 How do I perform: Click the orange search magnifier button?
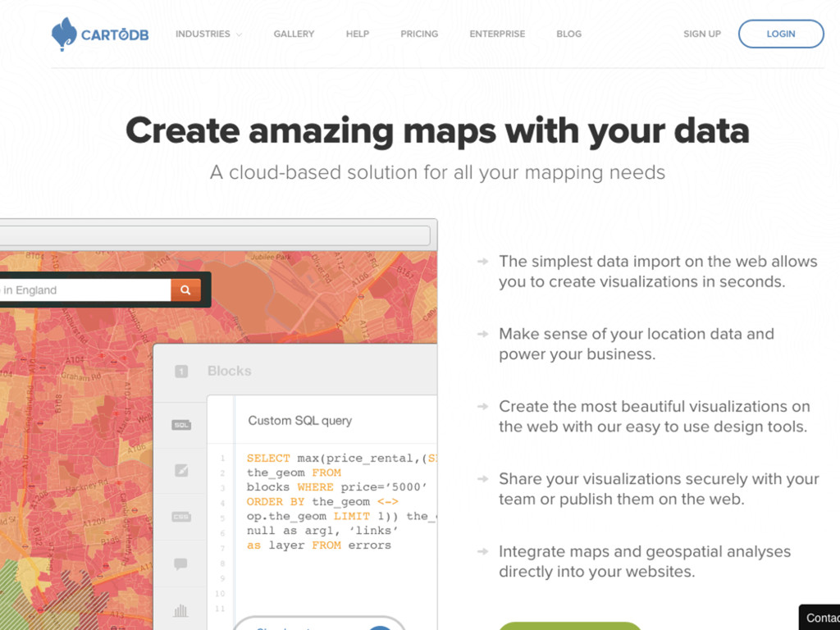tap(186, 290)
